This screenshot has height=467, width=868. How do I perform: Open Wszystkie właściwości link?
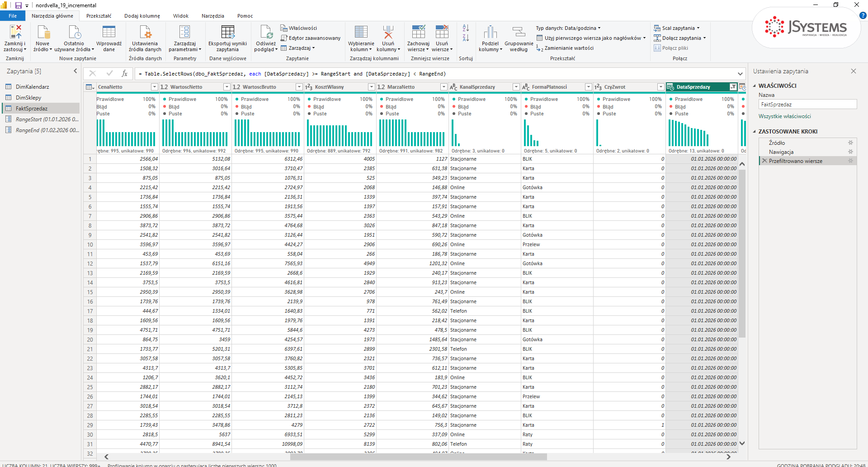(x=784, y=116)
